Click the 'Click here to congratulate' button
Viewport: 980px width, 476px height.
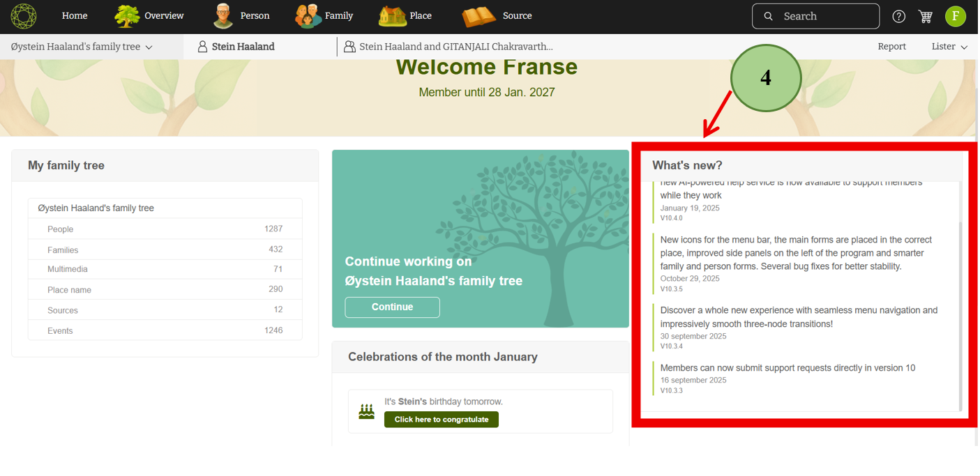coord(441,420)
